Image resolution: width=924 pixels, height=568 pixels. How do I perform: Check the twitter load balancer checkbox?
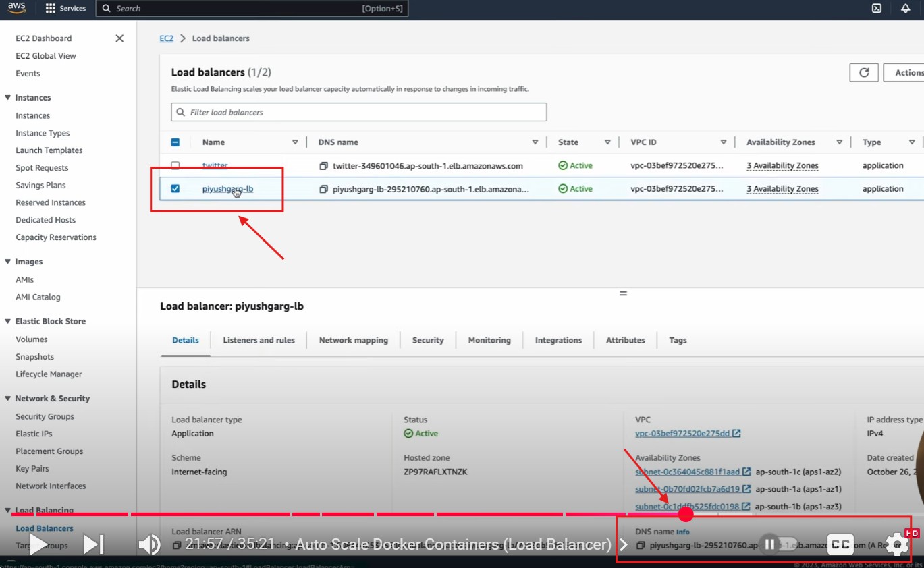[x=175, y=165]
